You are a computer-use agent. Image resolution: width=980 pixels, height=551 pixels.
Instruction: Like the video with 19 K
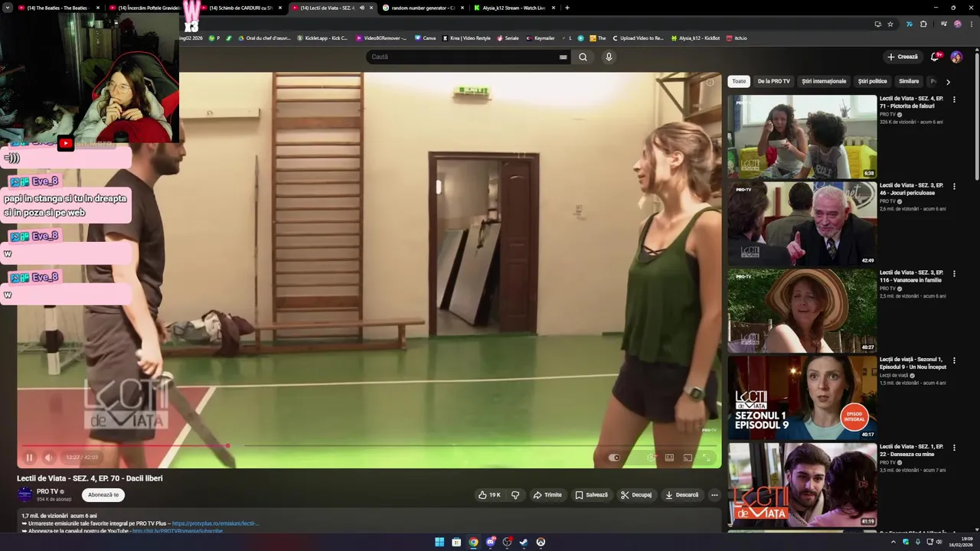point(489,495)
